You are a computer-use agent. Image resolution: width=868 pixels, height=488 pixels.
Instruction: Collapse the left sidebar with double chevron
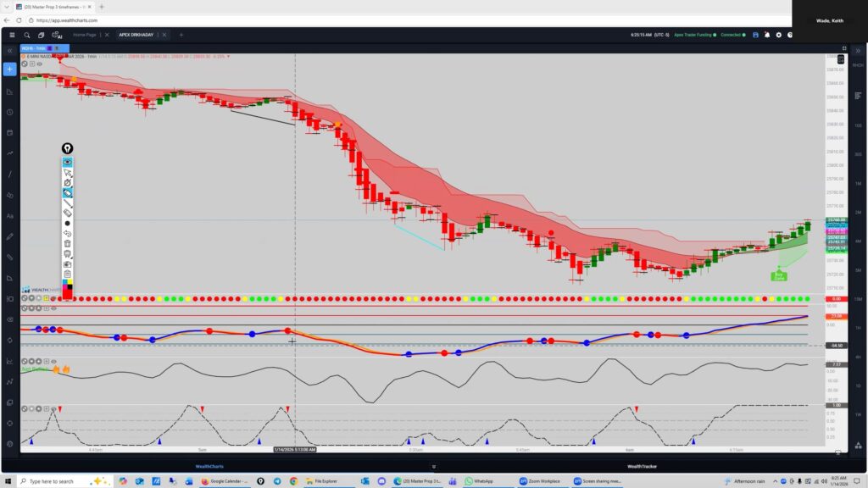(x=9, y=51)
